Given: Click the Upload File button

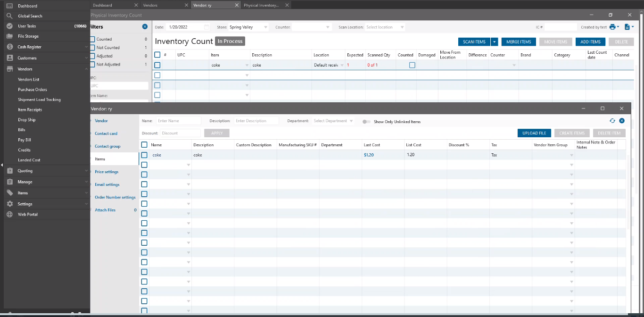Looking at the screenshot, I should [534, 133].
